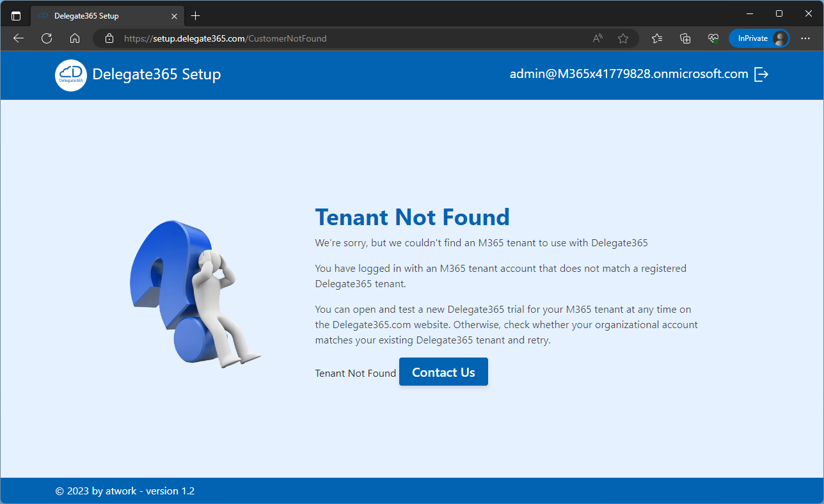Add this page to favorites with star
Image resolution: width=824 pixels, height=504 pixels.
point(623,38)
